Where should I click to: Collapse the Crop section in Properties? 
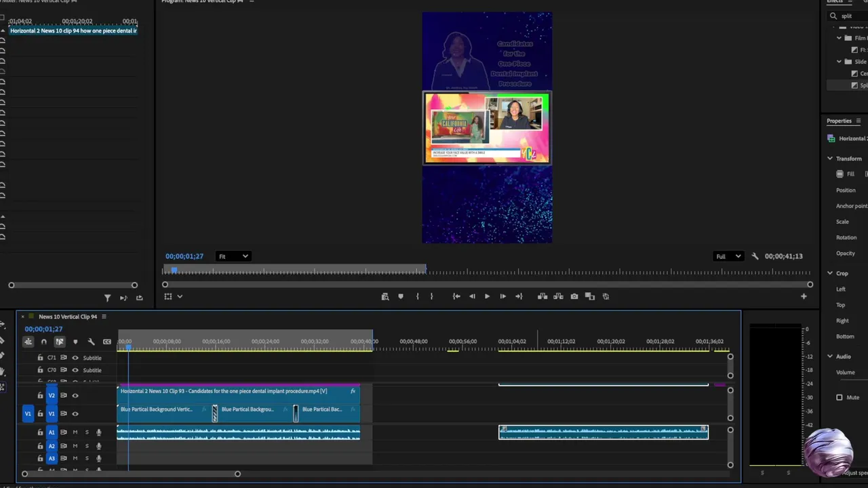pyautogui.click(x=830, y=273)
